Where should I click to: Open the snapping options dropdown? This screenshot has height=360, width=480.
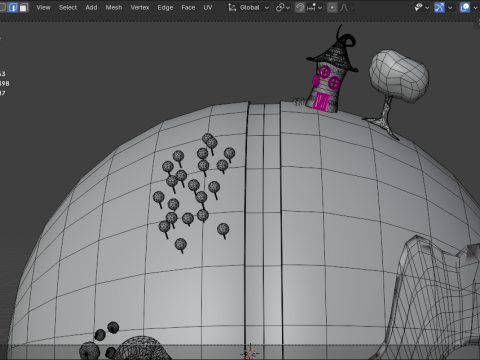[314, 7]
